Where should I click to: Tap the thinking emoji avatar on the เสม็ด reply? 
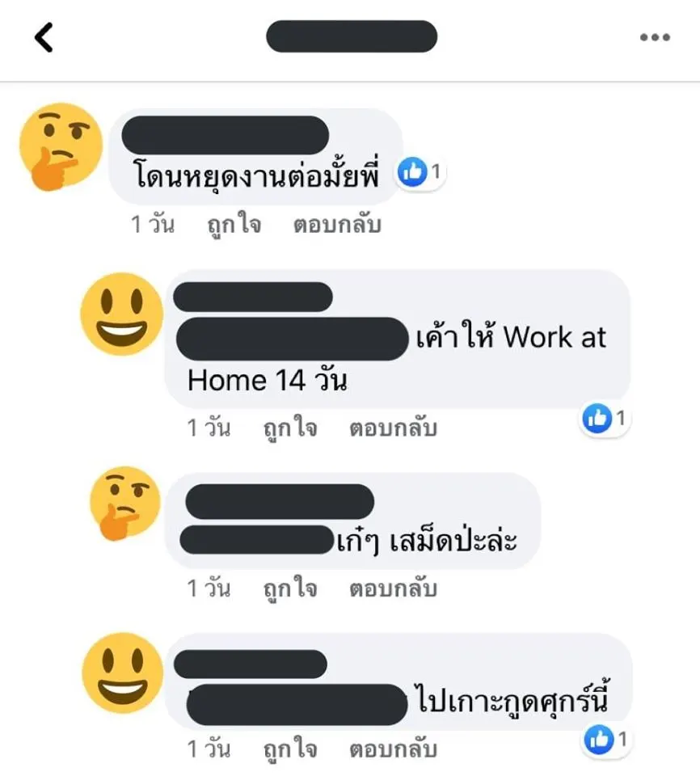(125, 503)
